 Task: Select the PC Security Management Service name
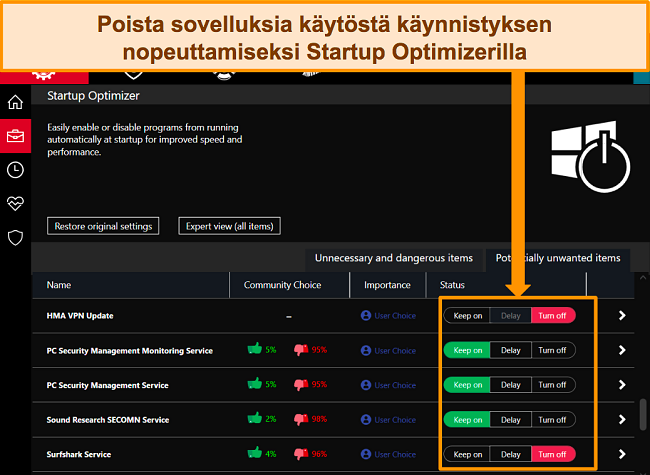(x=107, y=385)
